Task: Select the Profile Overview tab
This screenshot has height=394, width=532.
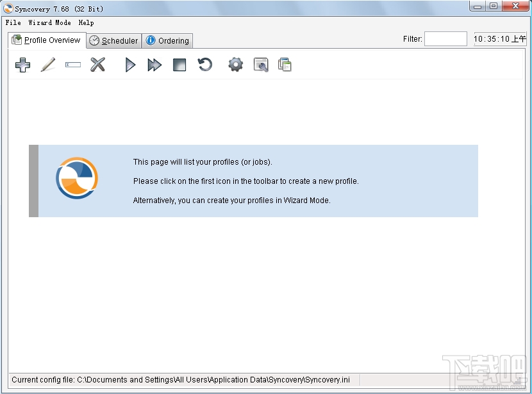Action: (x=47, y=40)
